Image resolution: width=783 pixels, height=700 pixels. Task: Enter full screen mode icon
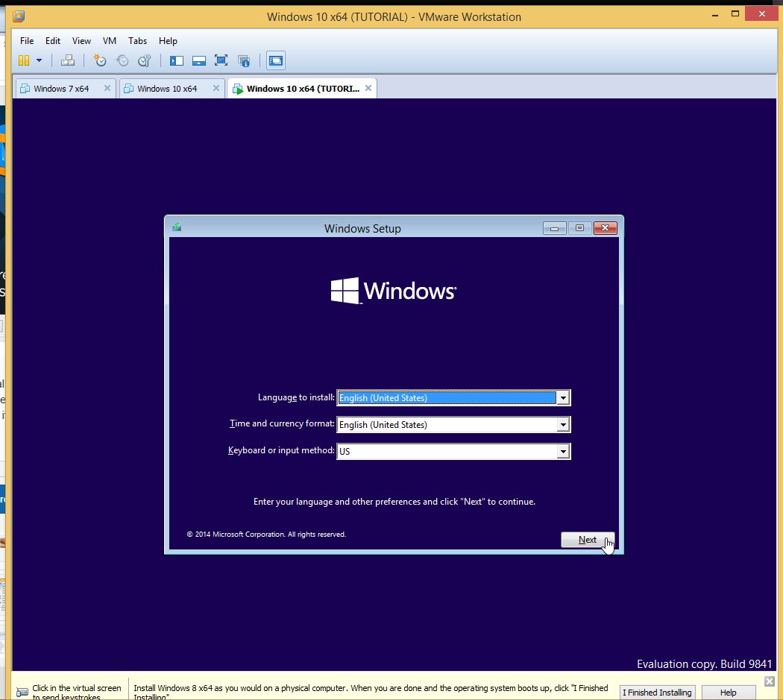[x=221, y=61]
